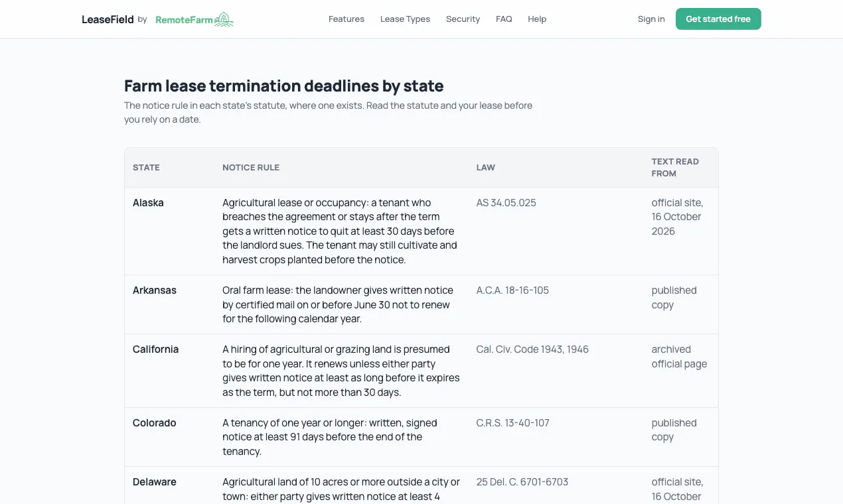Click Alaska's official site source cell
Viewport: 843px width, 504px height.
coord(678,217)
